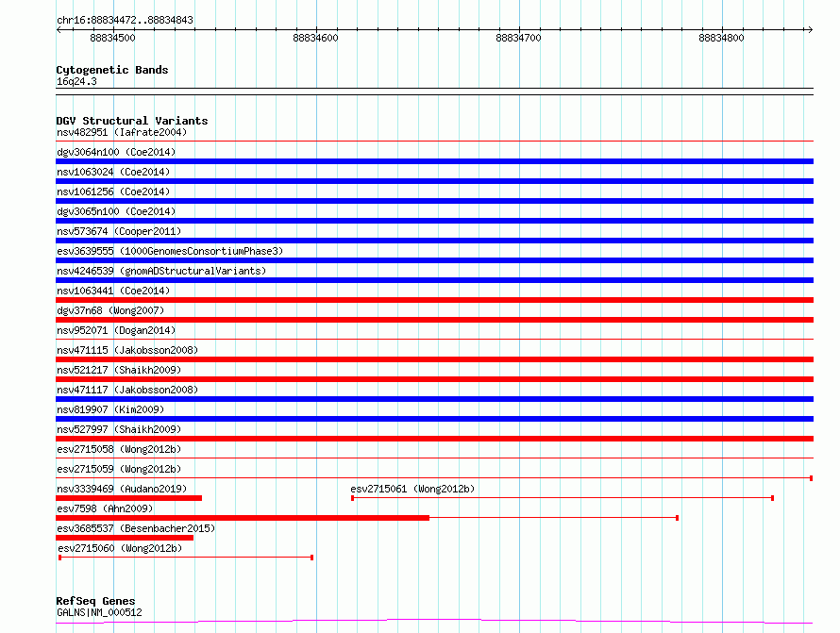Viewport: 840px width, 633px height.
Task: Click the nsv1061256 (Coe2014) blue track bar
Action: click(x=434, y=201)
